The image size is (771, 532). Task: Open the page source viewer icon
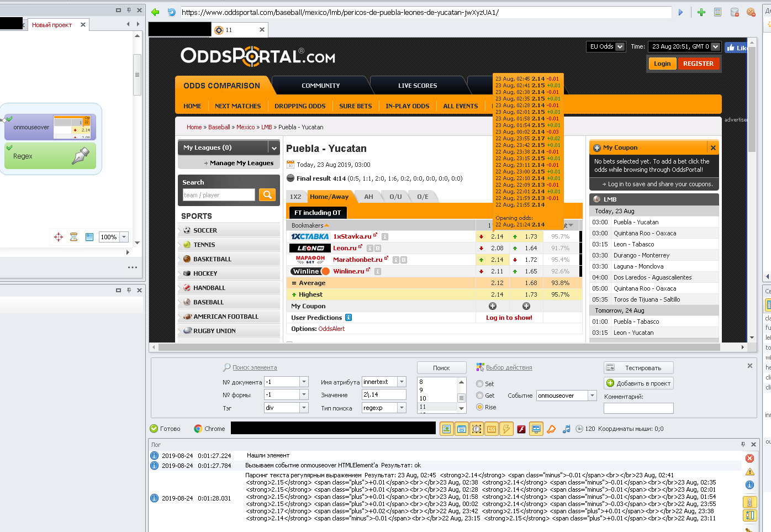tap(717, 12)
